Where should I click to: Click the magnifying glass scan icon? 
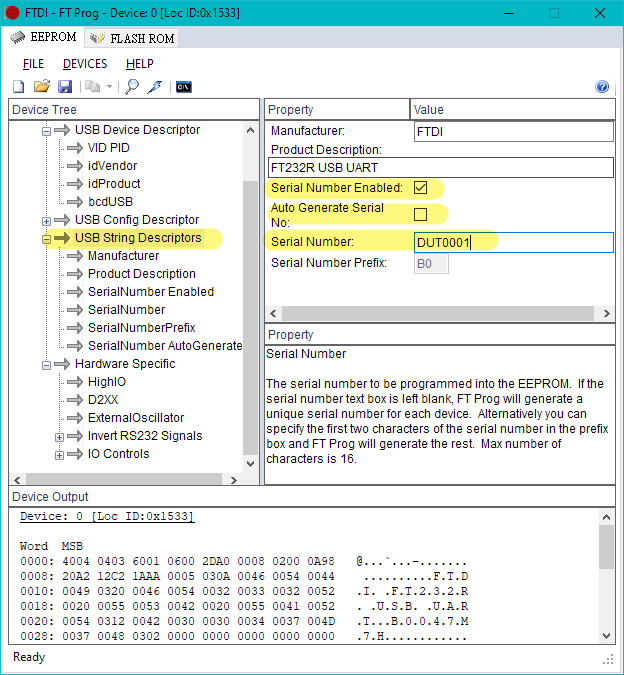click(132, 87)
